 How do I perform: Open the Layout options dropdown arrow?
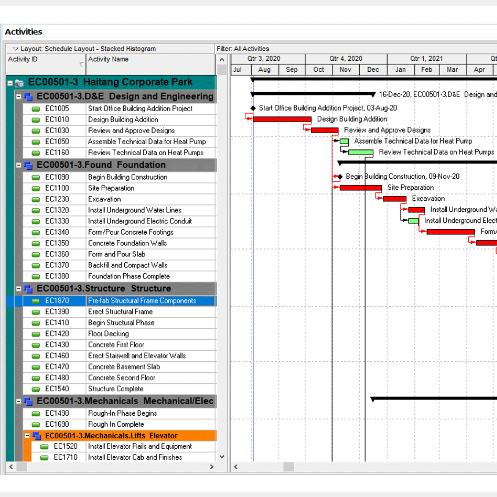coord(15,49)
